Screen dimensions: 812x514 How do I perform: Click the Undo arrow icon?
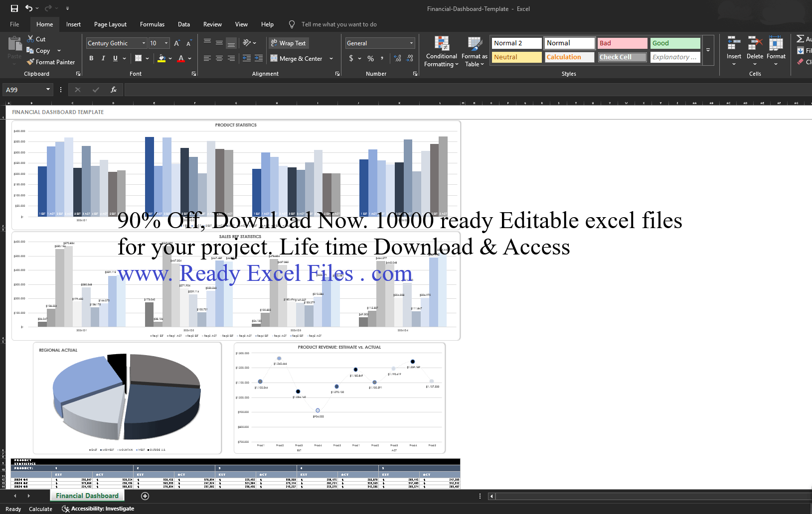29,8
